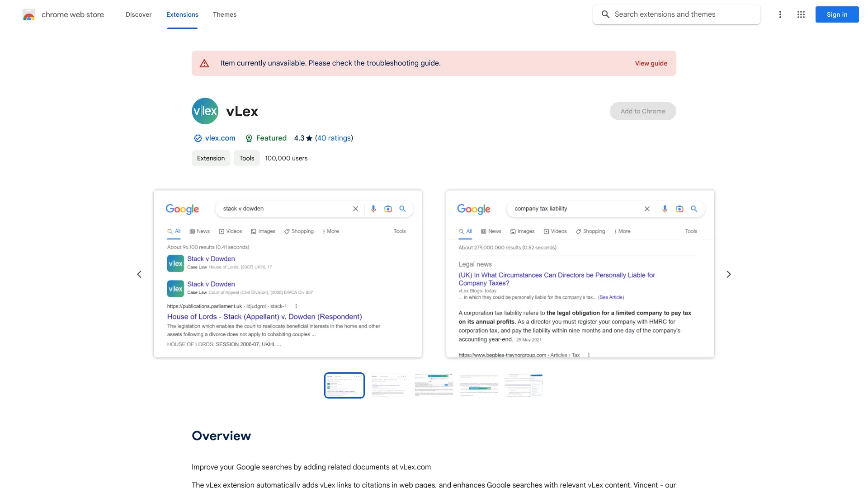Click the warning triangle alert icon
The height and width of the screenshot is (488, 868).
(x=204, y=62)
